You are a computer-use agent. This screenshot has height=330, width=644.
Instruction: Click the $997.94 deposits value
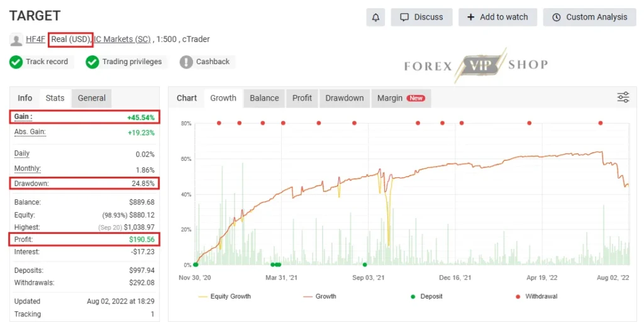tap(142, 270)
